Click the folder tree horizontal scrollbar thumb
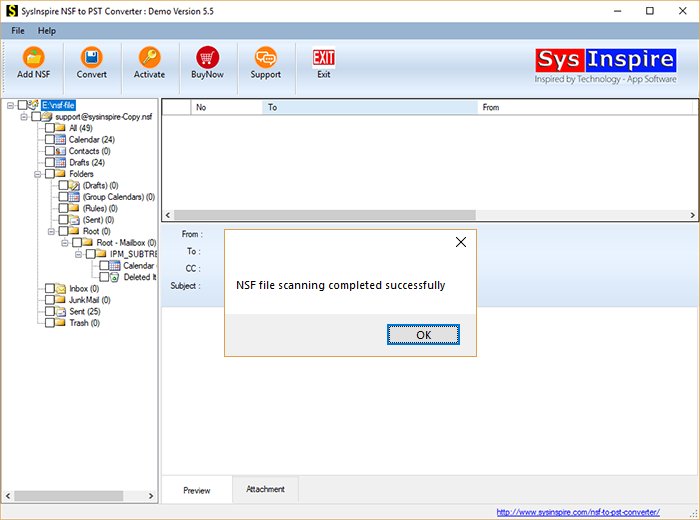Image resolution: width=700 pixels, height=520 pixels. pos(69,496)
